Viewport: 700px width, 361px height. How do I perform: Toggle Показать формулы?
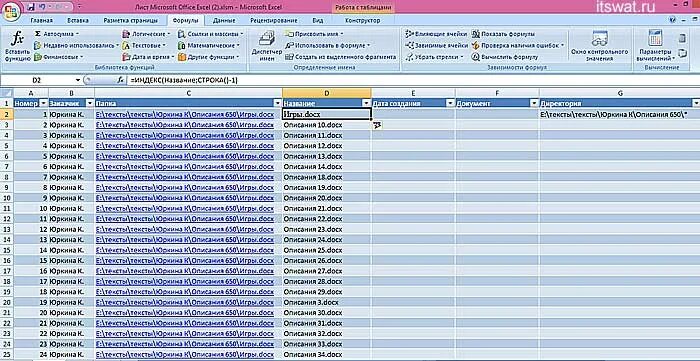point(504,34)
